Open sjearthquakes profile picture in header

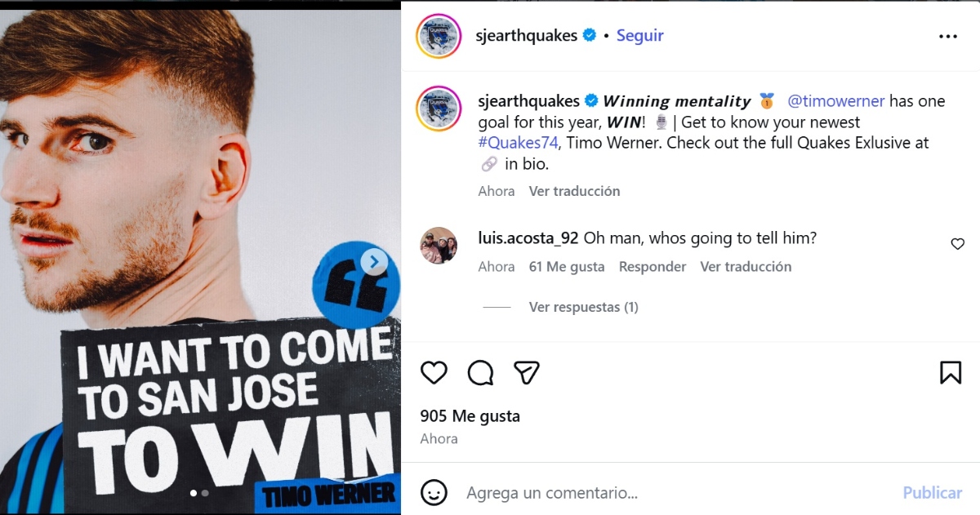[x=439, y=36]
